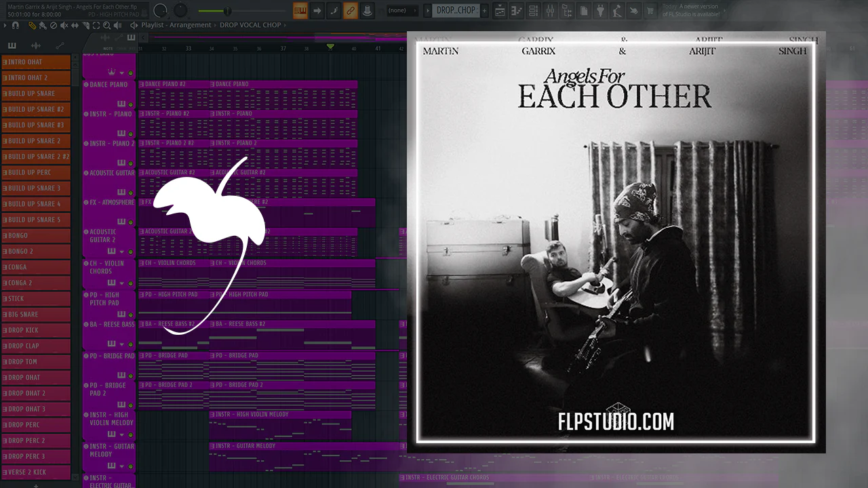
Task: Click the arrow icon beside pattern/song button
Action: (x=317, y=10)
